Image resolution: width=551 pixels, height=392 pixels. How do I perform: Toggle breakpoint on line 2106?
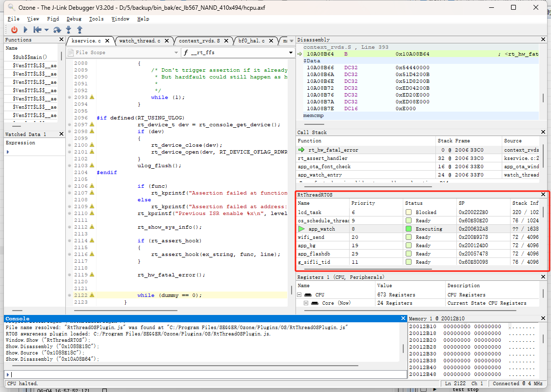click(70, 186)
